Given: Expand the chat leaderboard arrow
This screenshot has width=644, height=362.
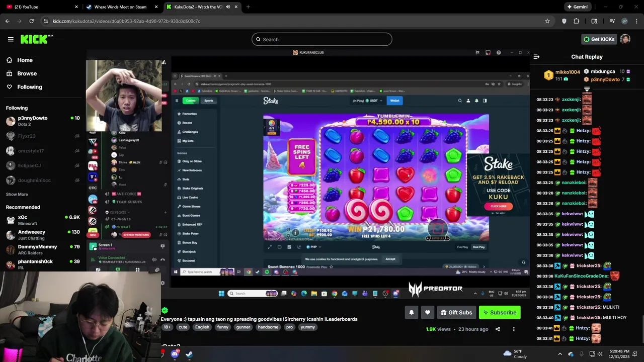Looking at the screenshot, I should [587, 89].
